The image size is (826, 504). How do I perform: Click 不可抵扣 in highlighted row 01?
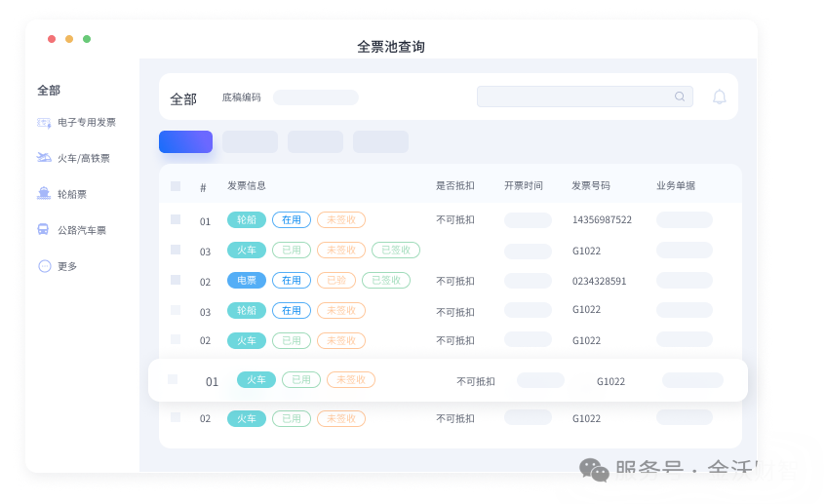click(x=476, y=381)
